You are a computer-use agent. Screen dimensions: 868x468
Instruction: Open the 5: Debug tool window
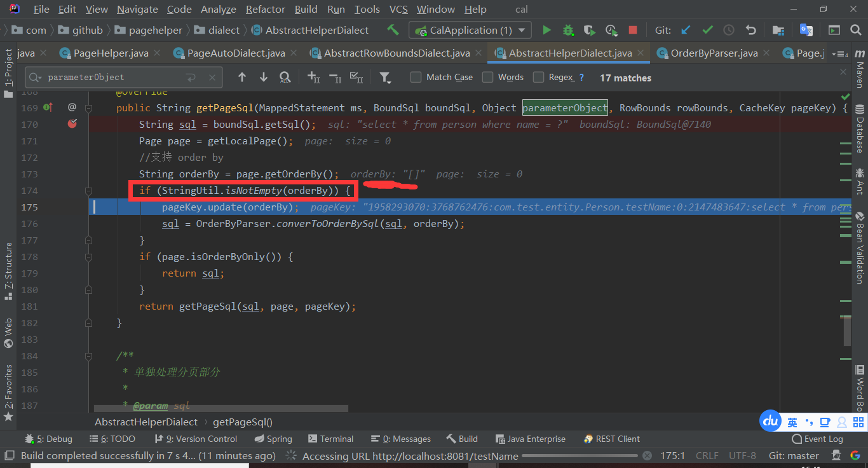pos(49,439)
